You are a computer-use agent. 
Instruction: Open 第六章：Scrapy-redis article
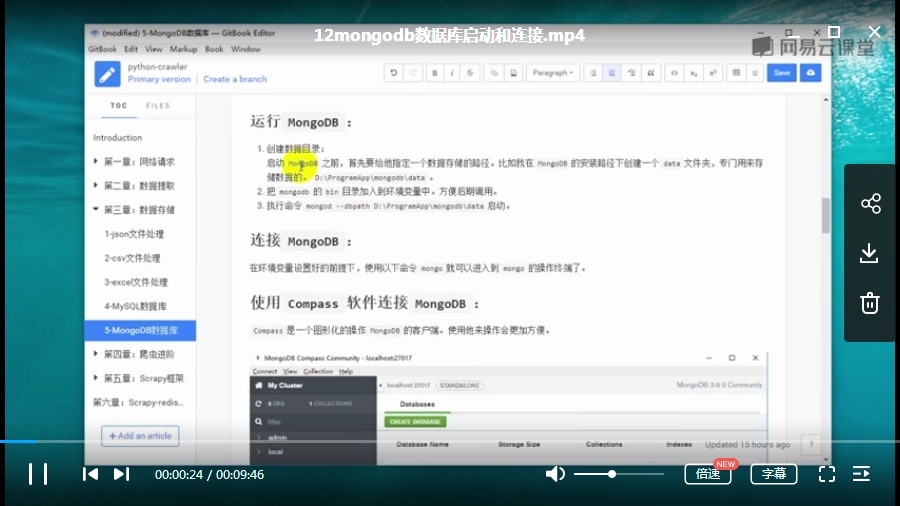coord(140,403)
